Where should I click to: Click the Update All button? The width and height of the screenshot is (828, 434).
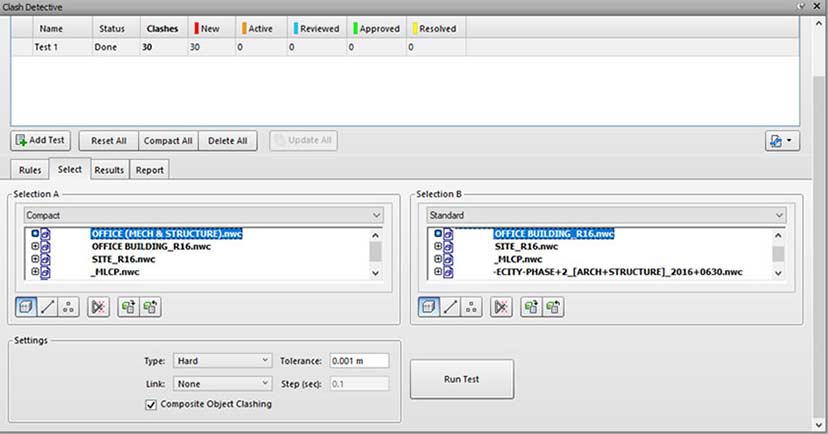coord(304,140)
